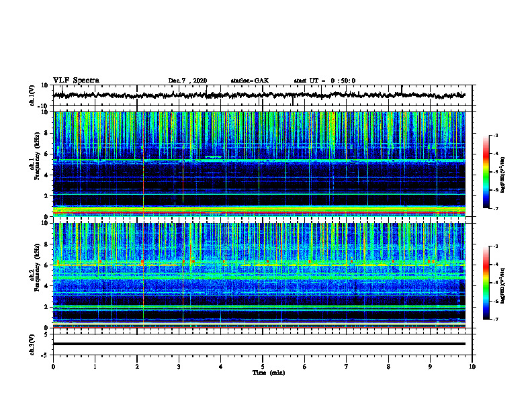Click the '-7' label on ch.2 colorbar

pyautogui.click(x=495, y=319)
